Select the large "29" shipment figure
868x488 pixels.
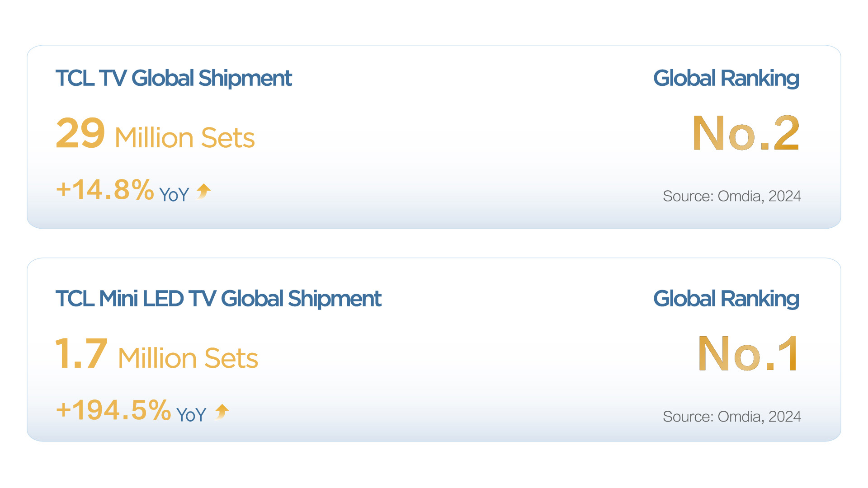(x=80, y=133)
